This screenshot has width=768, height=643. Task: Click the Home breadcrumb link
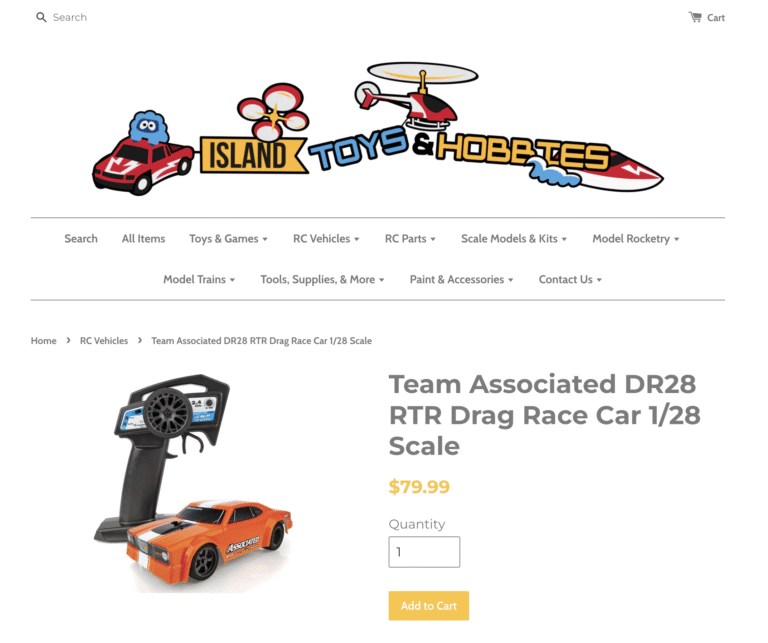[44, 340]
